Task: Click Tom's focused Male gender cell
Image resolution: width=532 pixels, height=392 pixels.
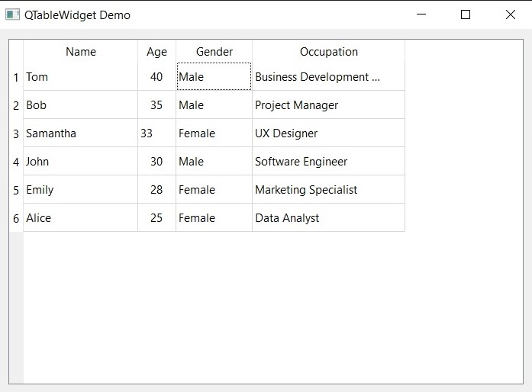Action: point(214,76)
